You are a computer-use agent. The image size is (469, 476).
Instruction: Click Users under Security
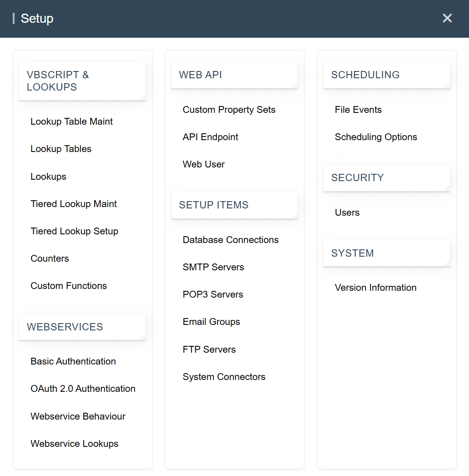[347, 213]
